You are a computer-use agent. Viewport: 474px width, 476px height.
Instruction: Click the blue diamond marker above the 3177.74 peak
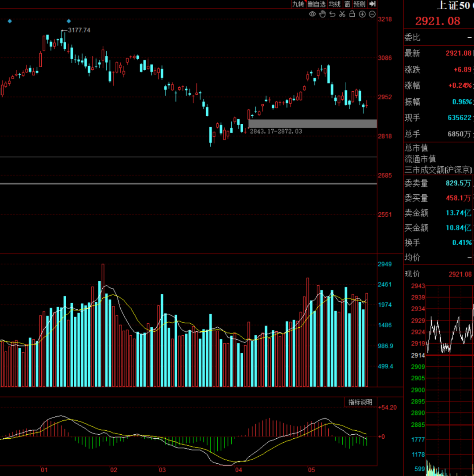click(x=68, y=21)
